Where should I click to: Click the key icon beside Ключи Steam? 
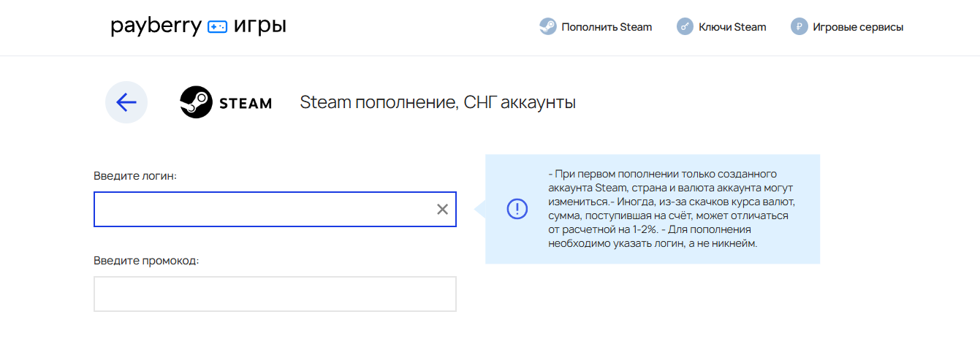[x=685, y=27]
